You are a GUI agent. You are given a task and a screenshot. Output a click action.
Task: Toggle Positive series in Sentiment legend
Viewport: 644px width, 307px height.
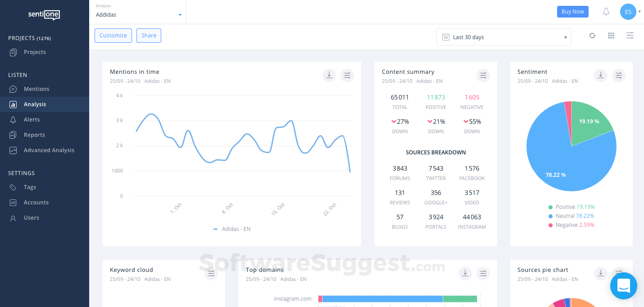point(571,207)
